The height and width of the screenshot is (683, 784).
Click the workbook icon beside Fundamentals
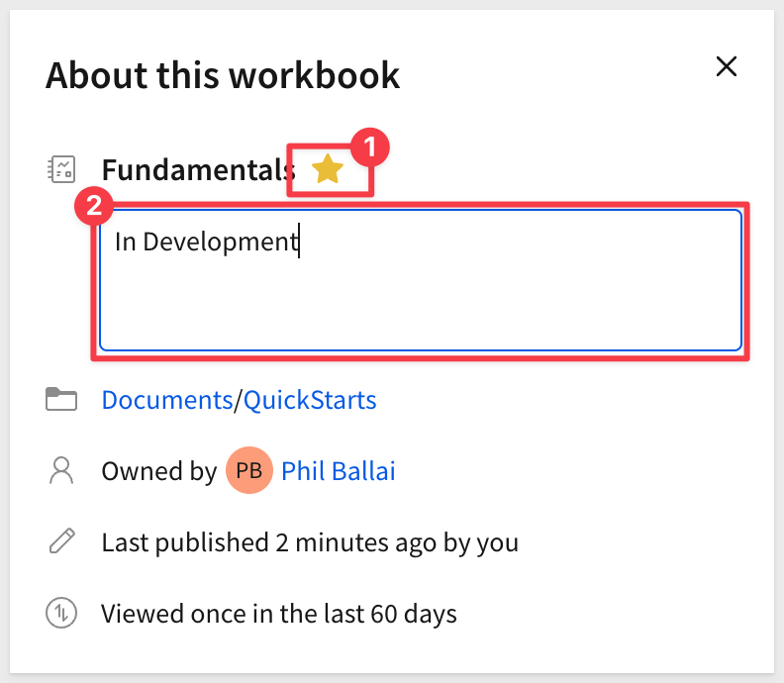pyautogui.click(x=61, y=169)
